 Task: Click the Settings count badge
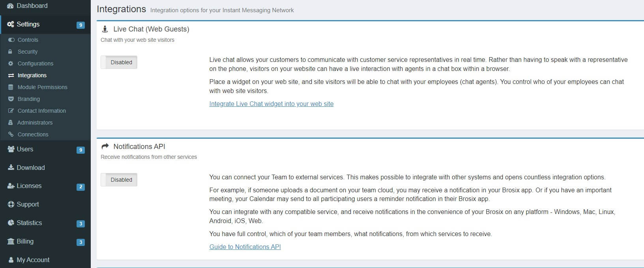pos(80,25)
